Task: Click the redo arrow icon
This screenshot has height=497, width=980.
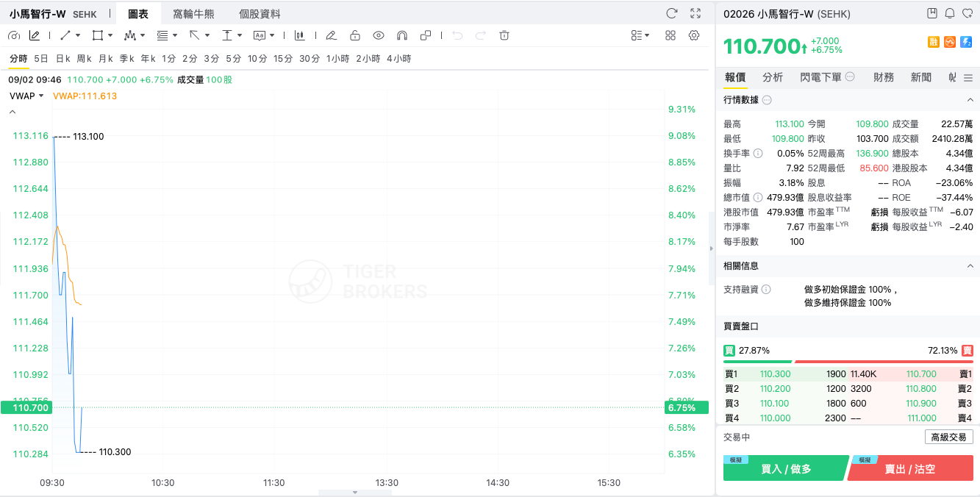Action: (481, 35)
